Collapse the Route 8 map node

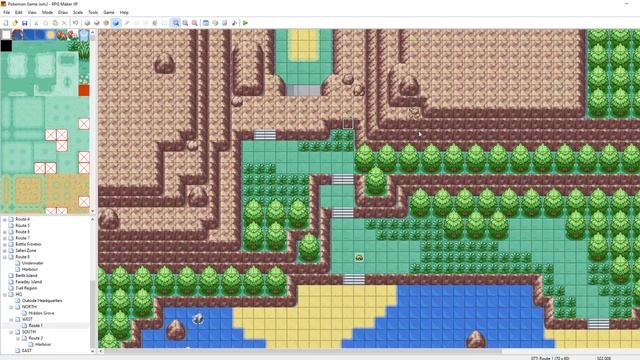click(5, 257)
